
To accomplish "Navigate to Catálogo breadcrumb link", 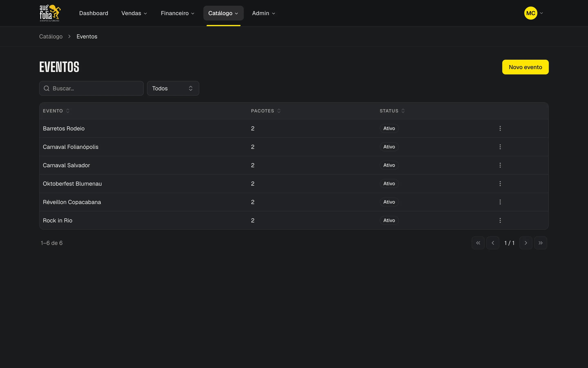I will tap(51, 37).
